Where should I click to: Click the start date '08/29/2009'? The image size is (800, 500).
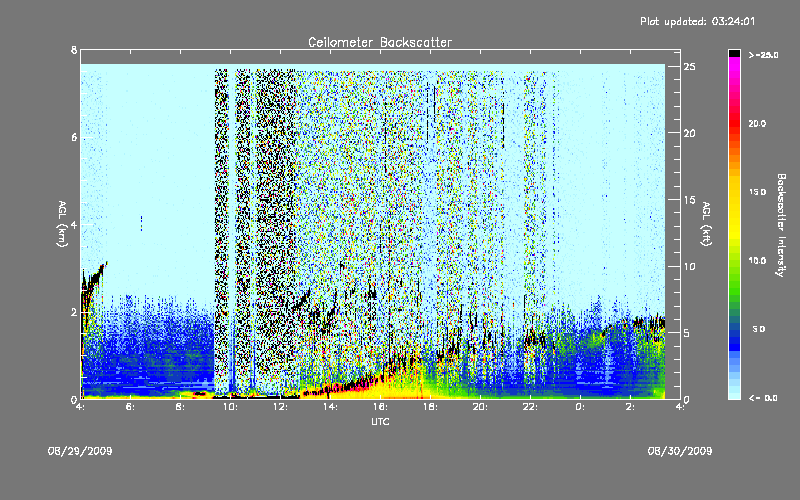click(x=80, y=451)
